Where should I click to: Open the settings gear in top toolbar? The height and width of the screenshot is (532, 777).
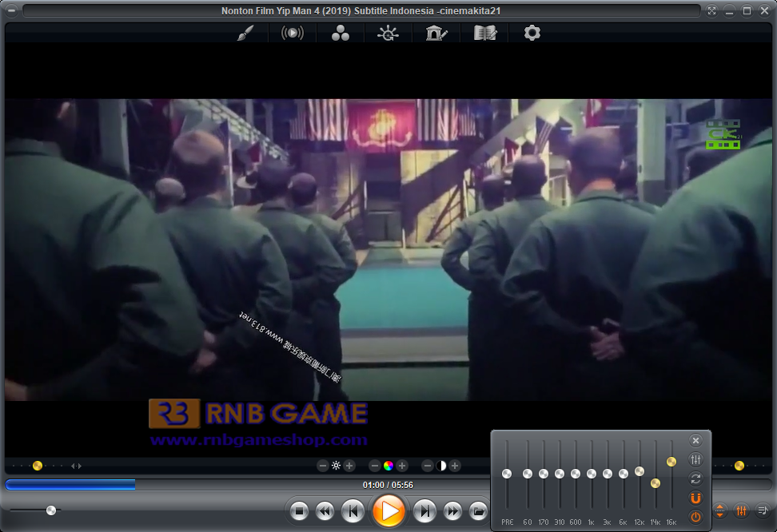[532, 34]
